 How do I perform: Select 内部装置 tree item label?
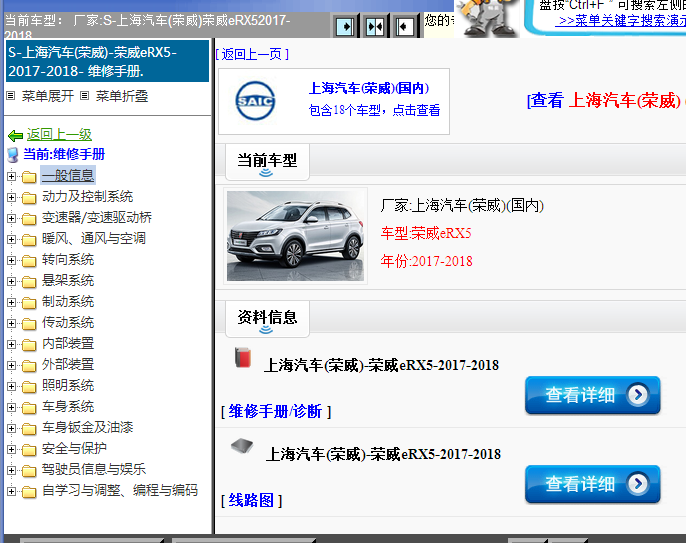[x=68, y=343]
